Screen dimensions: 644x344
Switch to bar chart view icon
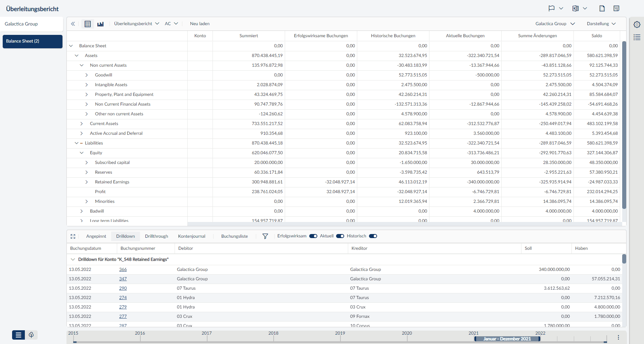(x=100, y=24)
